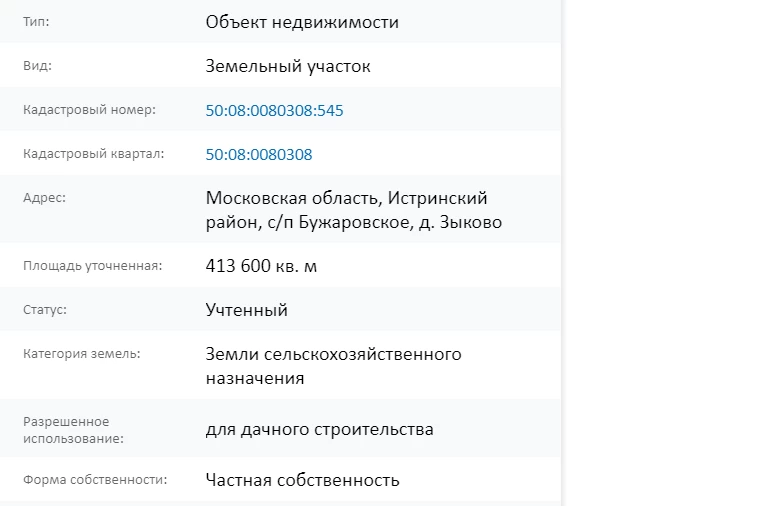Click the "Категория земель:" label
Viewport: 778px width, 506px height.
tap(82, 354)
